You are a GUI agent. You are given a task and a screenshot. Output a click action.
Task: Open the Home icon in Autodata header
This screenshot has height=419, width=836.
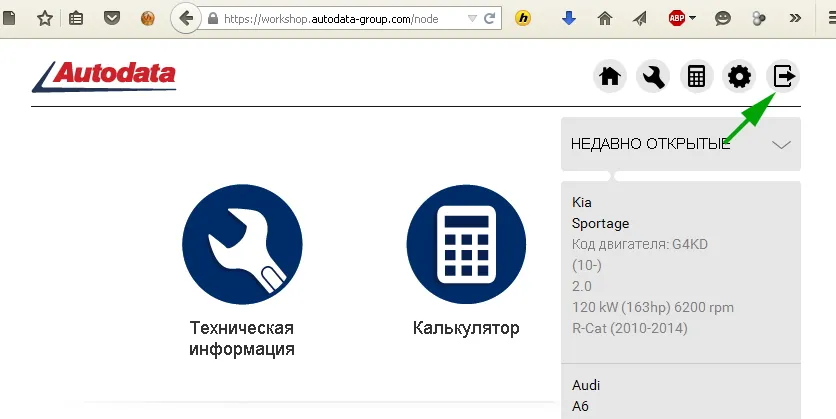609,76
